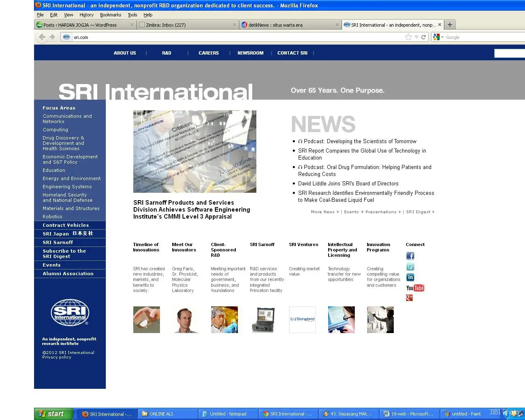Read David Liddle Joins SRI's Board news item
525x420 pixels.
(x=348, y=184)
